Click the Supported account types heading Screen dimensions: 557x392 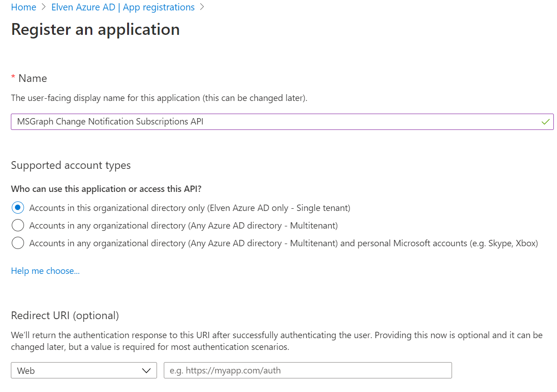click(x=71, y=165)
